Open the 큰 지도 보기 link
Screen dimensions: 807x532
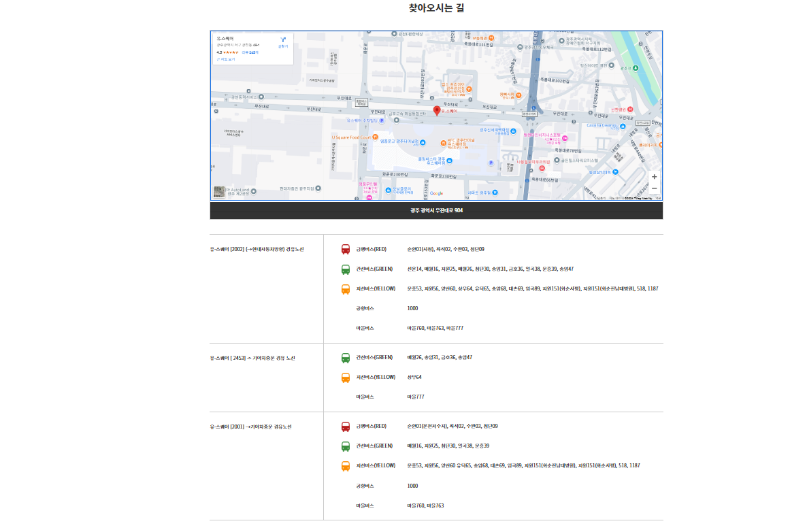coord(225,59)
